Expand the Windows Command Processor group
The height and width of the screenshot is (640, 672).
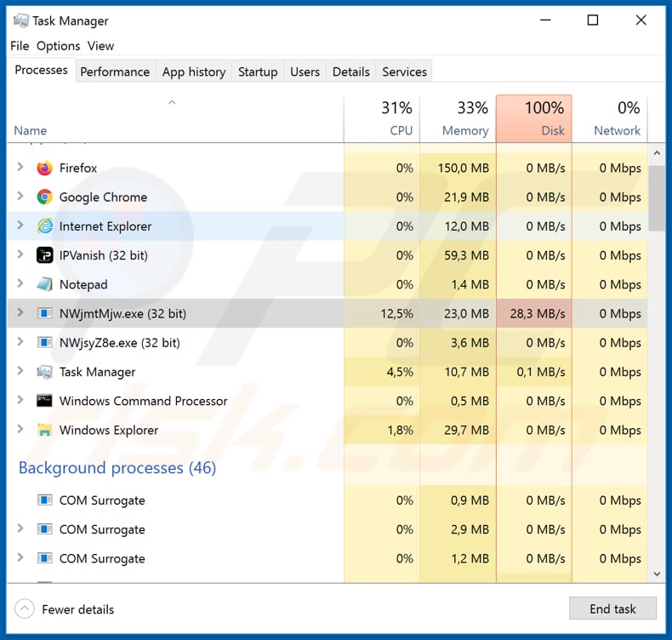click(x=20, y=400)
